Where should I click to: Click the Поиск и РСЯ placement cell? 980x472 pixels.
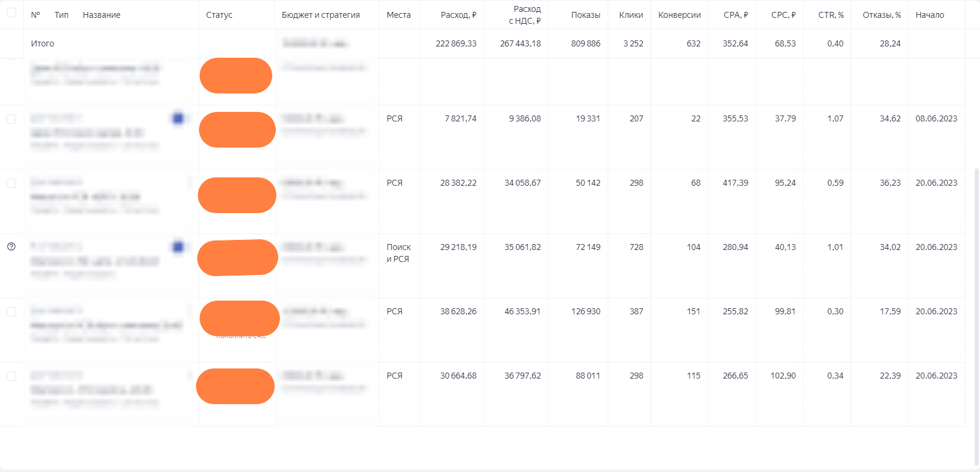[399, 253]
